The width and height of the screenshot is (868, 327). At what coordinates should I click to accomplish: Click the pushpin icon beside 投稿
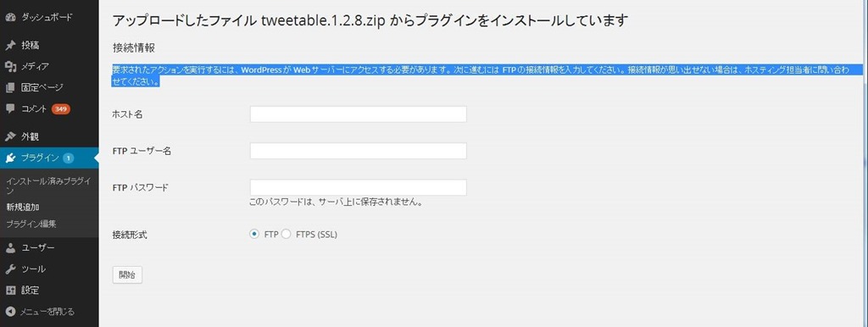click(10, 45)
